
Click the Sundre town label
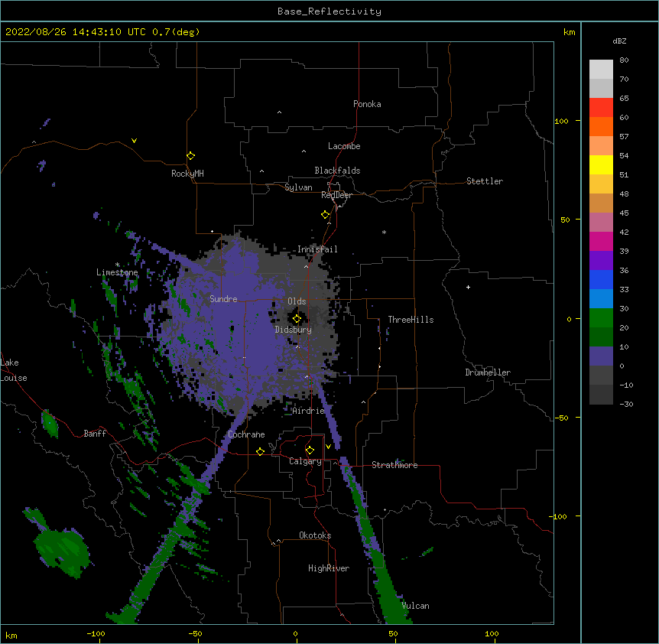[223, 299]
